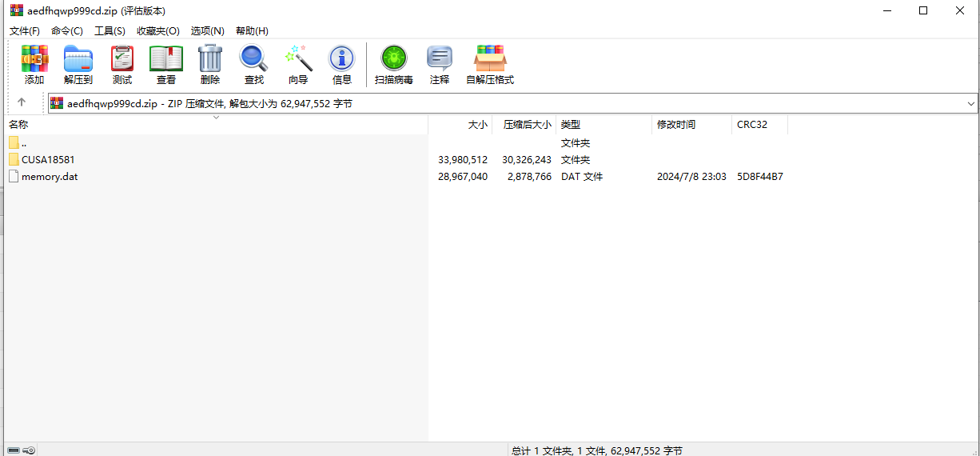Open the 查看 (View) book icon

pos(166,58)
